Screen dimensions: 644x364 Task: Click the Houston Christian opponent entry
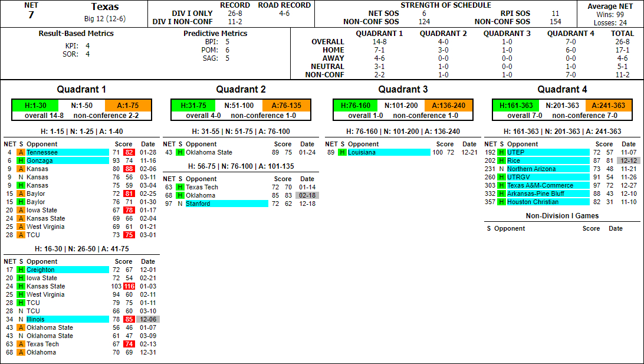tap(548, 202)
